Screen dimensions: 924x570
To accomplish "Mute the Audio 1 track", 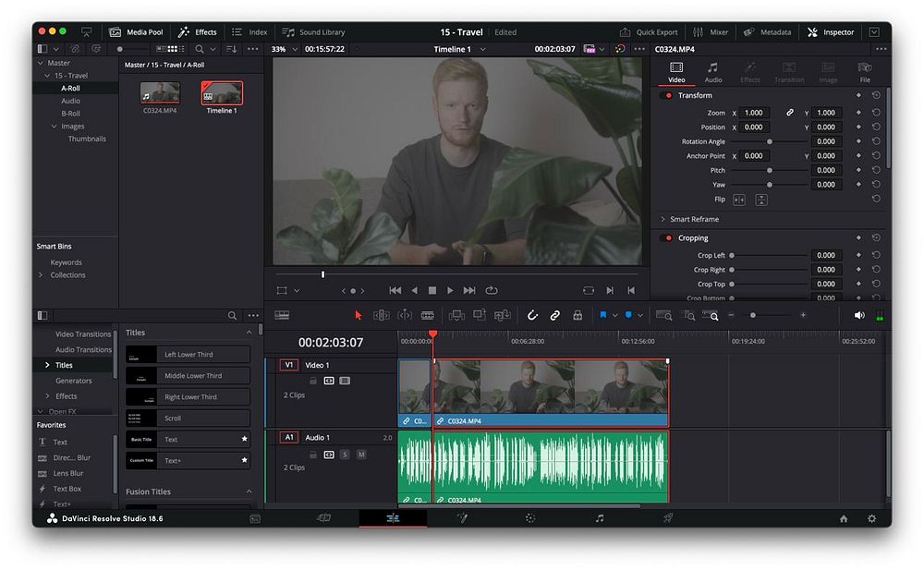I will [x=360, y=454].
